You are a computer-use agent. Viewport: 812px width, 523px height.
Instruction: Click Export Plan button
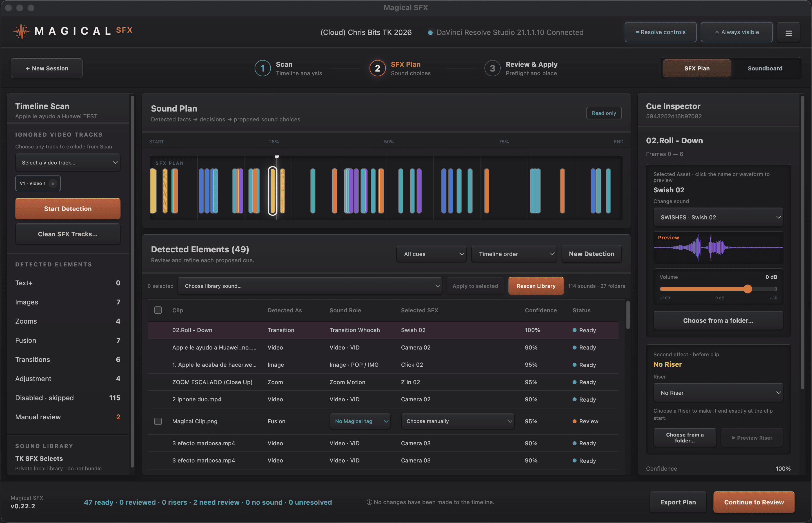pyautogui.click(x=678, y=502)
